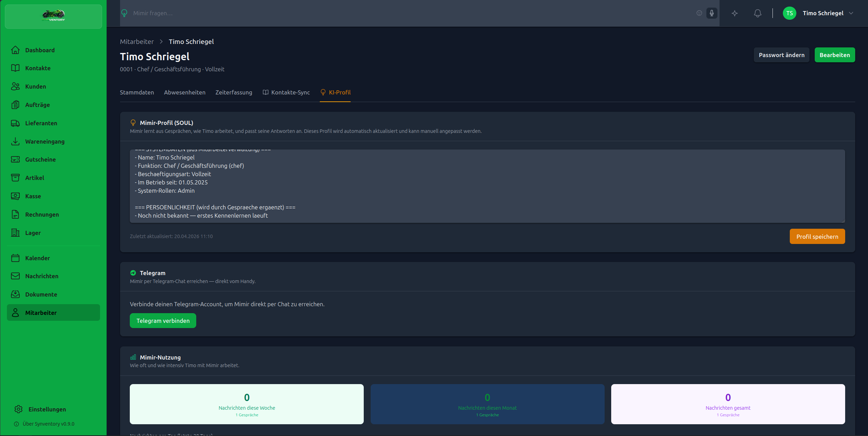Go to Gutscheine in the sidebar

point(40,160)
